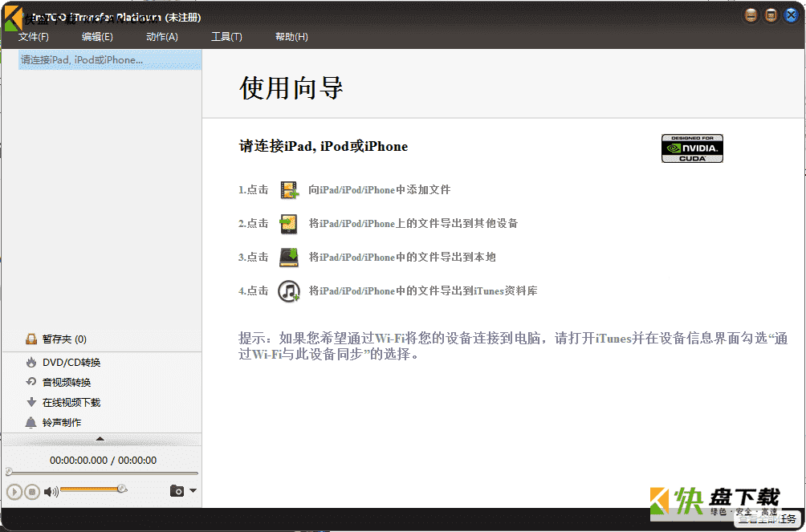Open the snapshot options dropdown arrow
The image size is (806, 532).
pos(193,491)
